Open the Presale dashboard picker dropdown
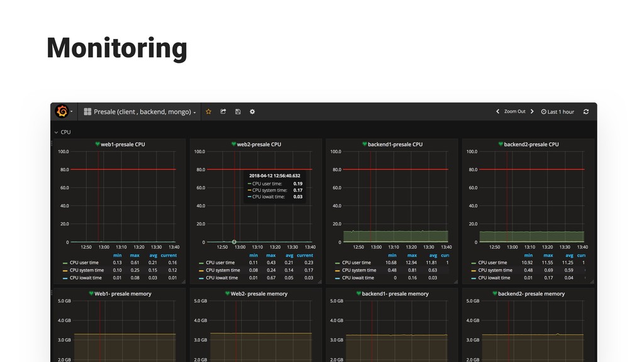This screenshot has height=362, width=644. [142, 112]
